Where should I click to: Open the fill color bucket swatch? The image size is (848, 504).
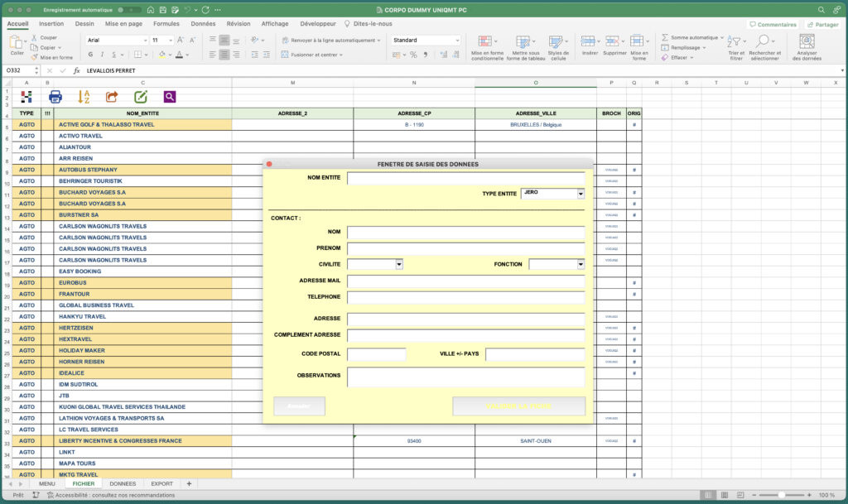tap(161, 55)
